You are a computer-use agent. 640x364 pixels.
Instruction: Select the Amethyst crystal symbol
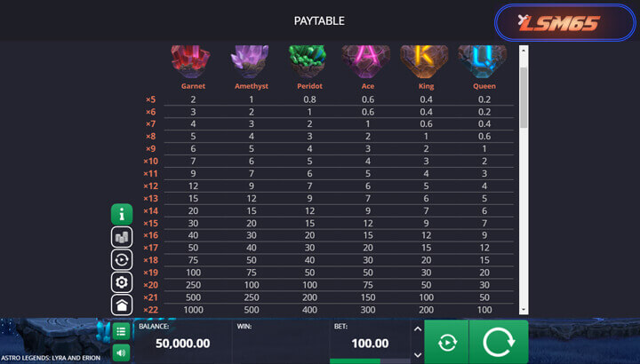[x=250, y=59]
